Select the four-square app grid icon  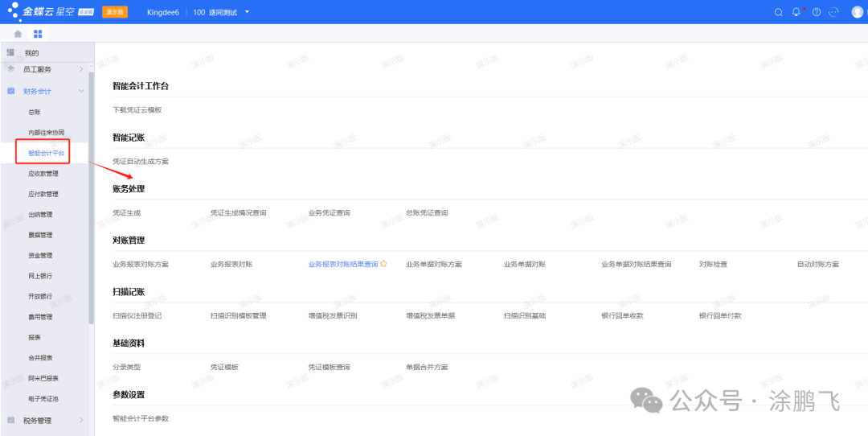[x=38, y=35]
